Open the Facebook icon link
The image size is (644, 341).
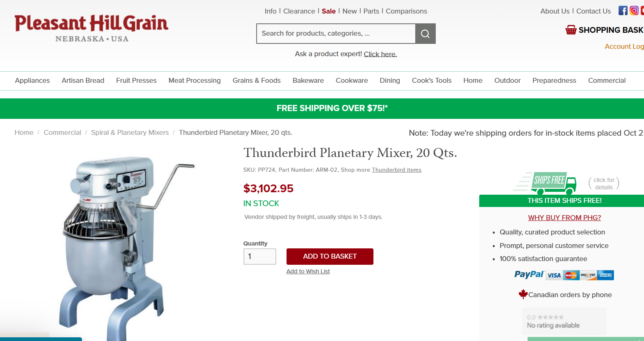[x=623, y=11]
